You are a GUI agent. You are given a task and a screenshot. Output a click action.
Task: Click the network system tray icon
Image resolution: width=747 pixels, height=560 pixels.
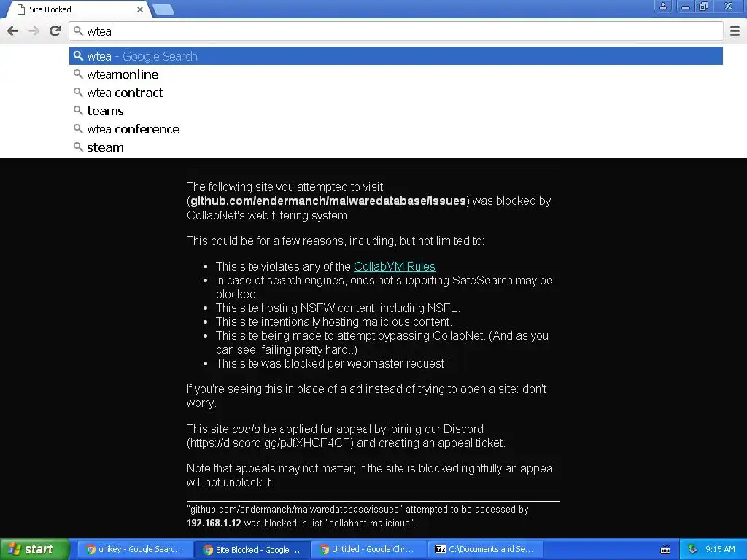pos(693,549)
